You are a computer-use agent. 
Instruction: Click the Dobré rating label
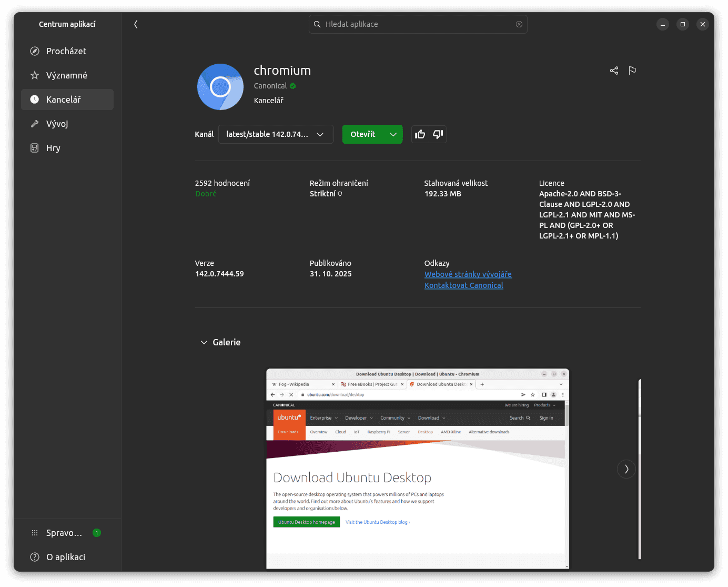coord(206,194)
